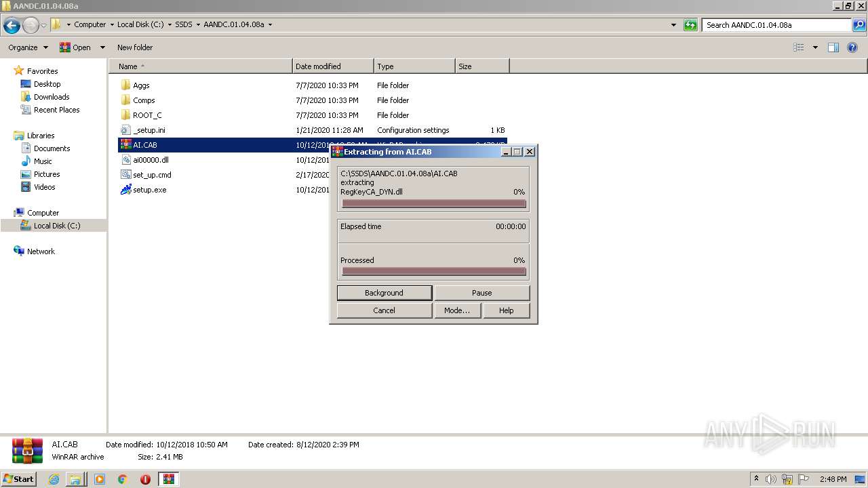Select the Aggs folder icon
Viewport: 868px width, 488px height.
[125, 85]
